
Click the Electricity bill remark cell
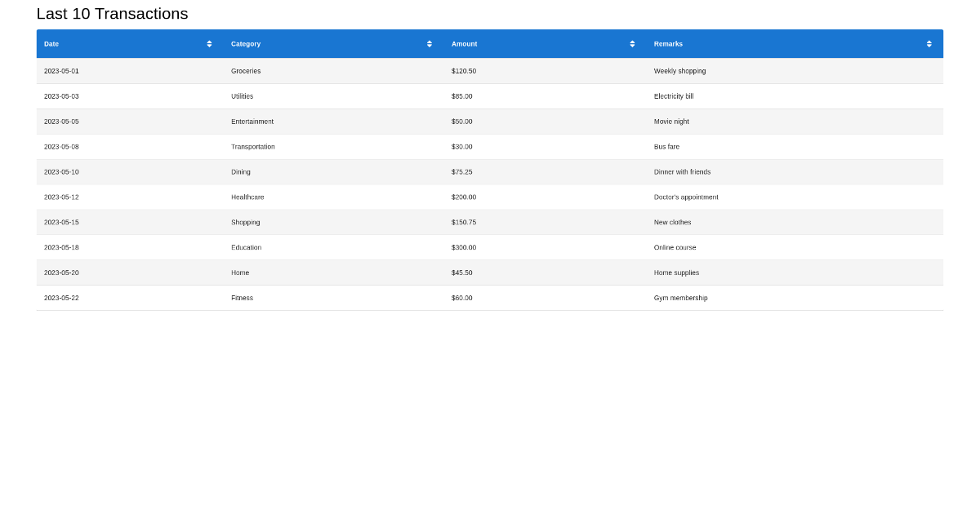coord(673,96)
